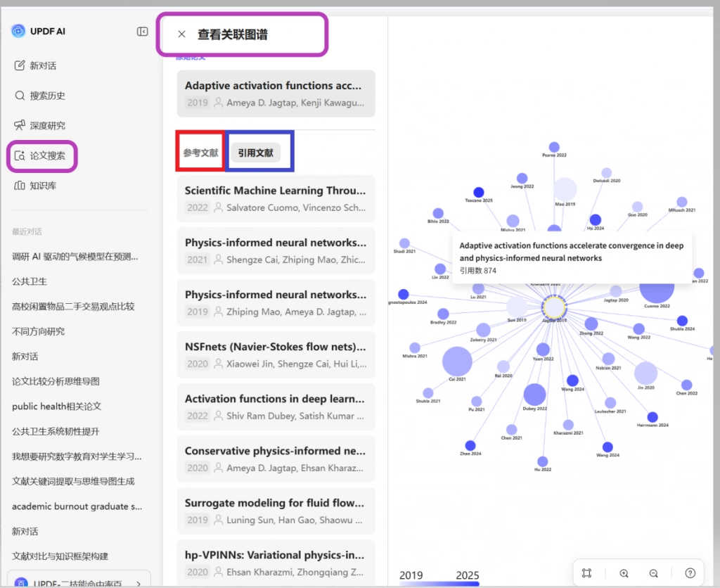Select Conservative physics-informed paper
The height and width of the screenshot is (588, 720).
tap(276, 459)
